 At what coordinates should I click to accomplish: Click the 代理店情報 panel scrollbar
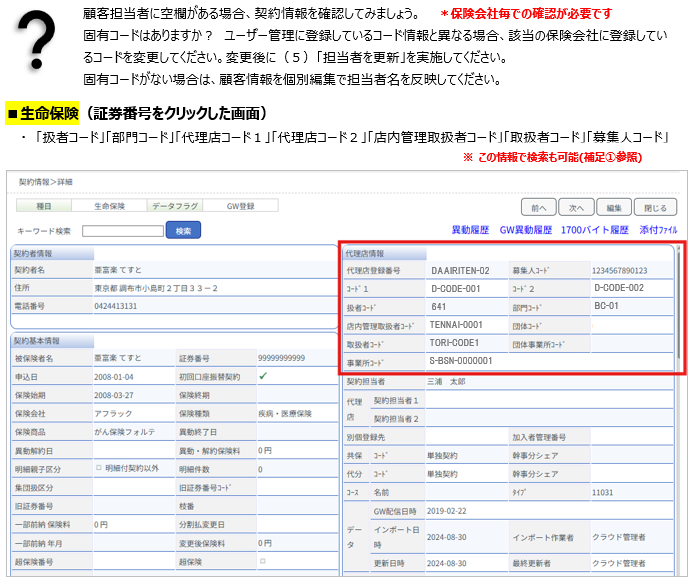tap(679, 302)
